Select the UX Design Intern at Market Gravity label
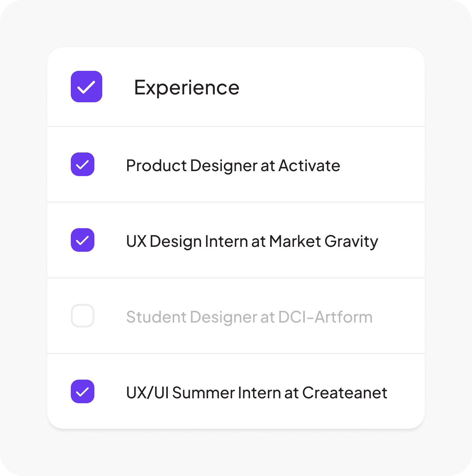The height and width of the screenshot is (476, 472). pyautogui.click(x=252, y=241)
